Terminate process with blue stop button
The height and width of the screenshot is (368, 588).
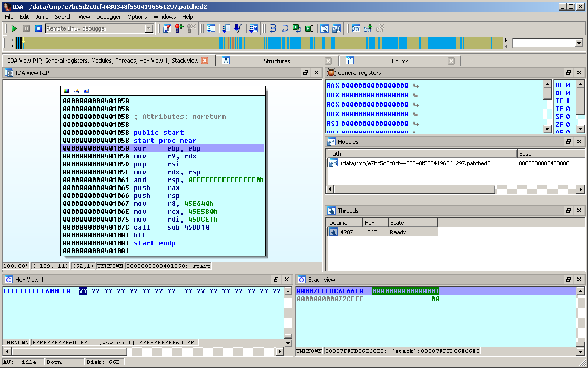pos(38,28)
